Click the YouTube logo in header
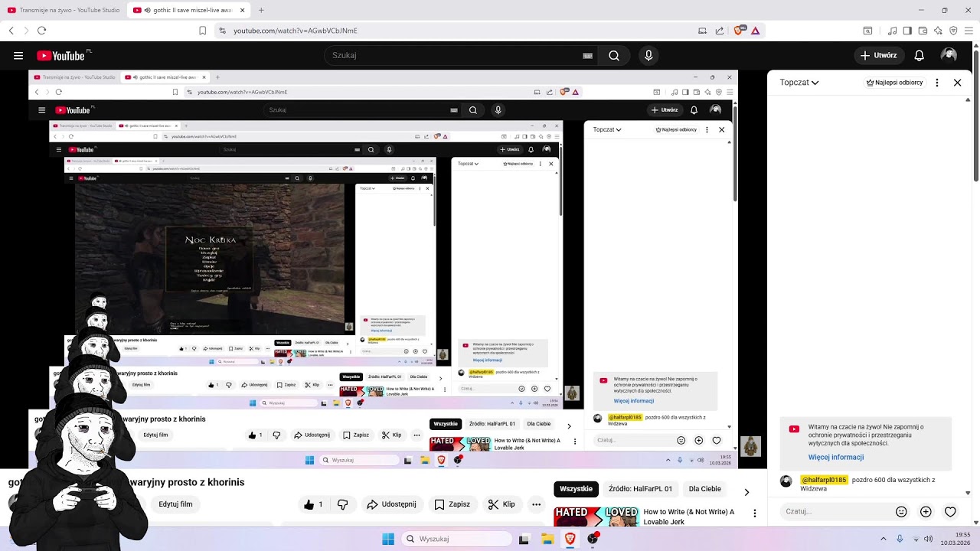This screenshot has height=551, width=980. point(61,55)
